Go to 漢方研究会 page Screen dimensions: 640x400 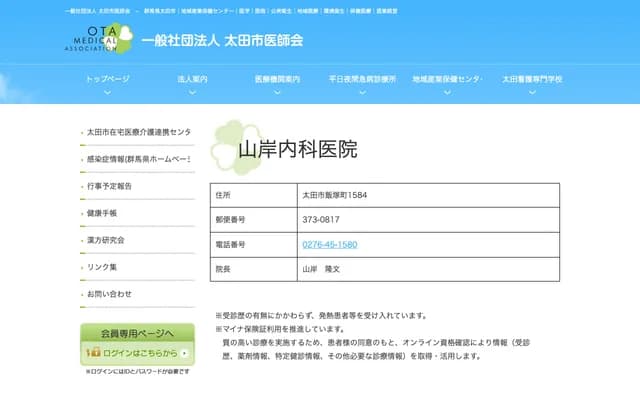(x=106, y=240)
